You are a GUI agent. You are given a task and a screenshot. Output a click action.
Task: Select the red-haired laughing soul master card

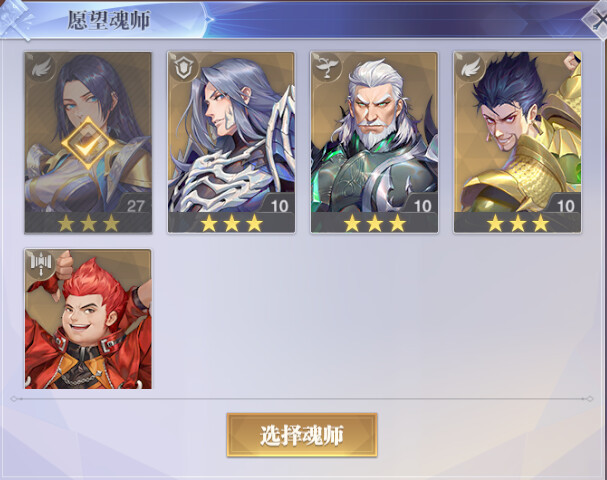[x=88, y=319]
